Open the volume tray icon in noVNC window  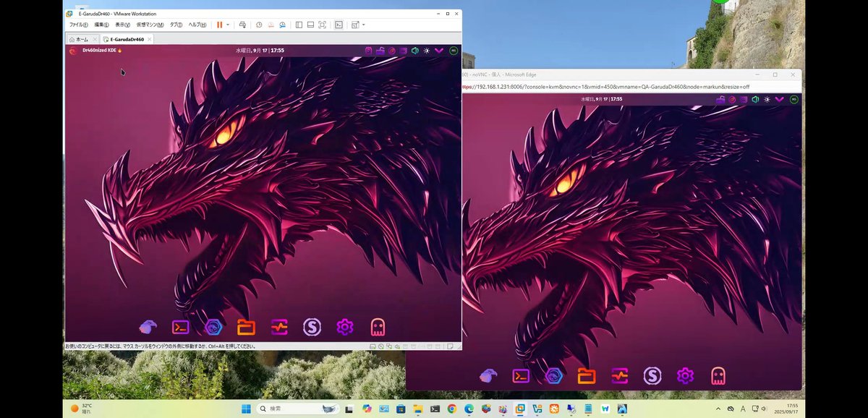tap(755, 99)
